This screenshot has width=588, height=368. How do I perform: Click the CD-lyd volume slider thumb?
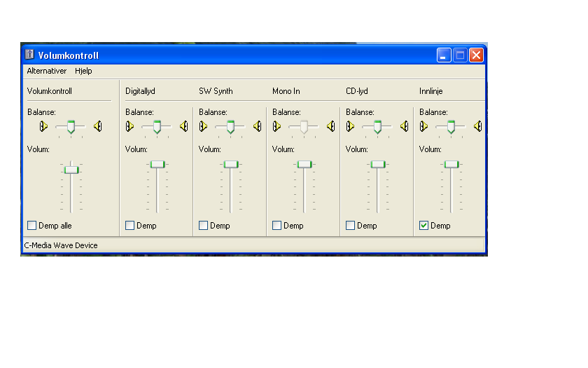pyautogui.click(x=378, y=165)
